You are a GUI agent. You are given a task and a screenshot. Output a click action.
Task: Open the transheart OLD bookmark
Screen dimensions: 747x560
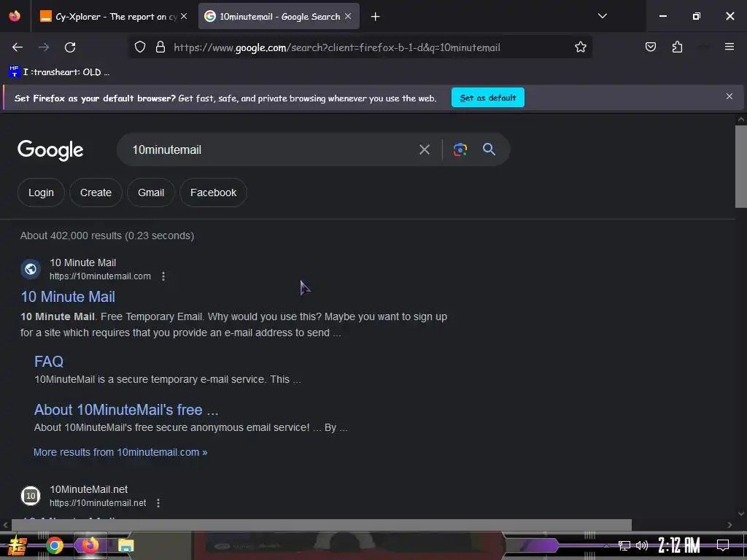click(x=59, y=72)
